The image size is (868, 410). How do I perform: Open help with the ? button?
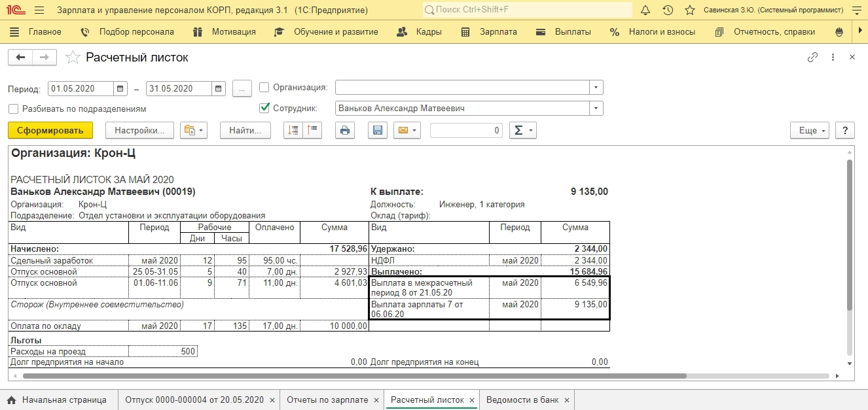pyautogui.click(x=845, y=130)
